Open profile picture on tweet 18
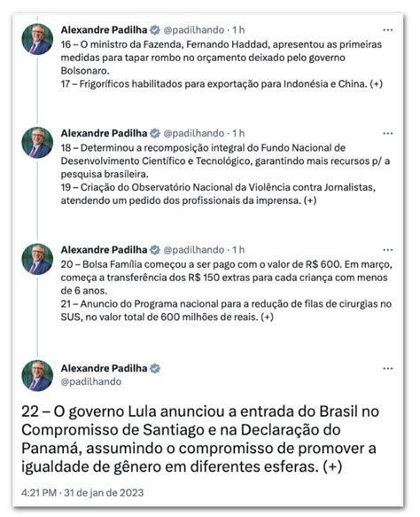The height and width of the screenshot is (517, 420). click(x=37, y=143)
